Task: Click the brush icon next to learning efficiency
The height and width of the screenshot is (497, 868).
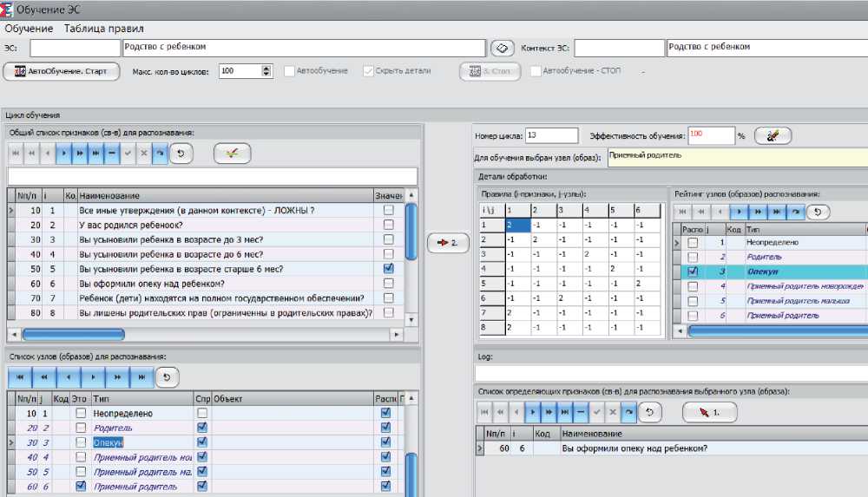Action: click(x=773, y=135)
